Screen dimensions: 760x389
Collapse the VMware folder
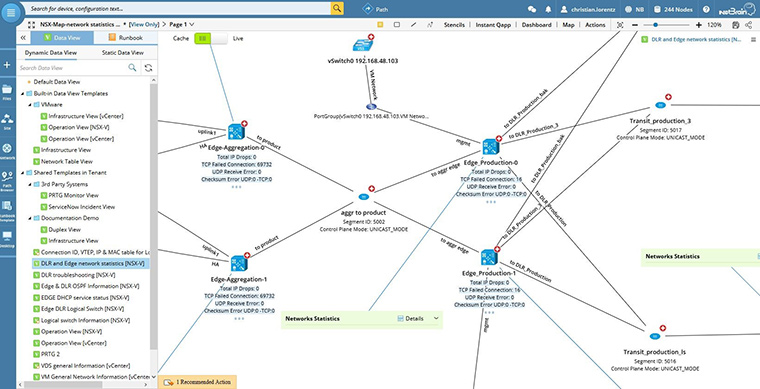click(x=30, y=105)
